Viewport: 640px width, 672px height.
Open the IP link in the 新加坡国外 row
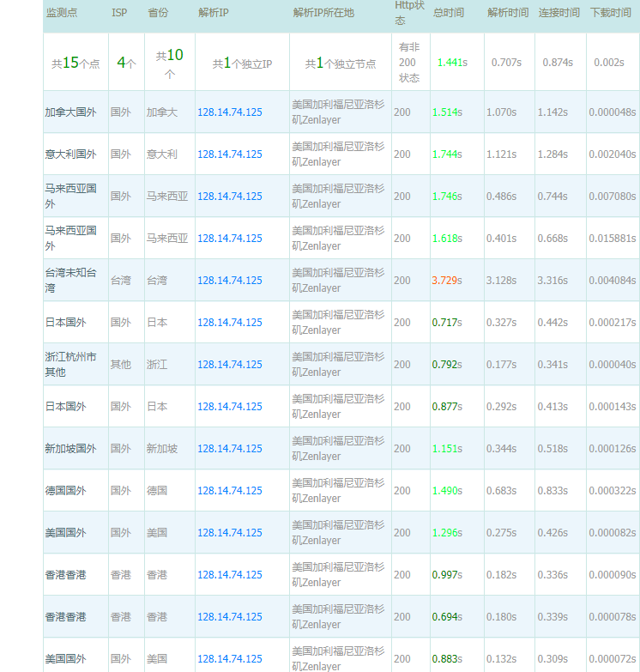[x=230, y=449]
